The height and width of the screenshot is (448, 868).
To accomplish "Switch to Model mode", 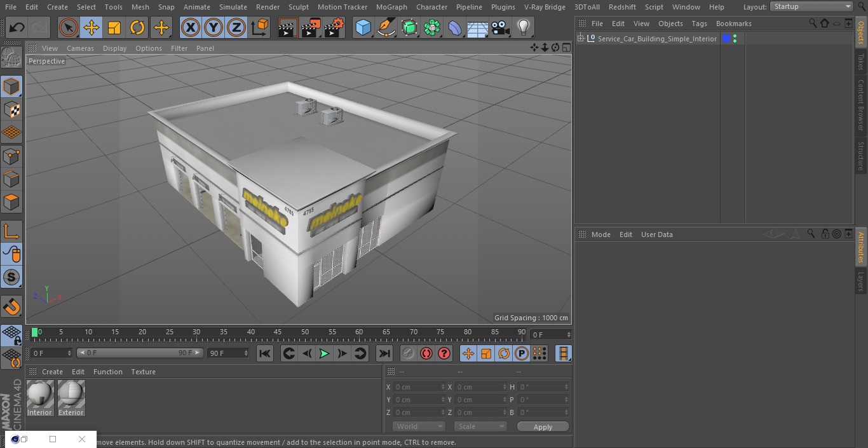I will [x=11, y=86].
